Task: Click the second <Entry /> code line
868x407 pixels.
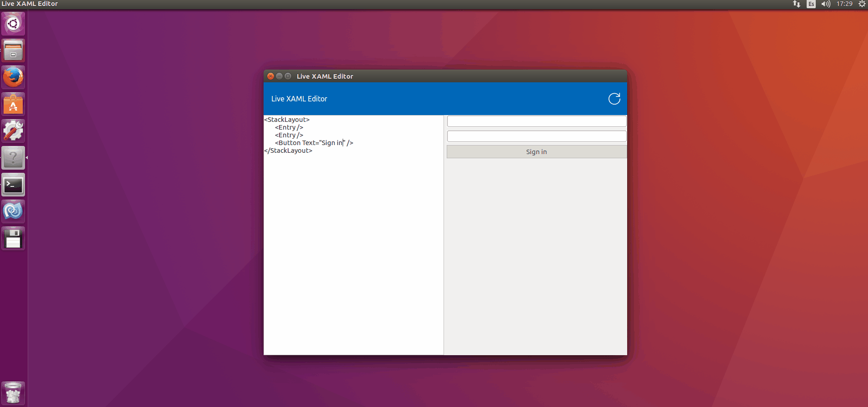Action: click(x=289, y=135)
